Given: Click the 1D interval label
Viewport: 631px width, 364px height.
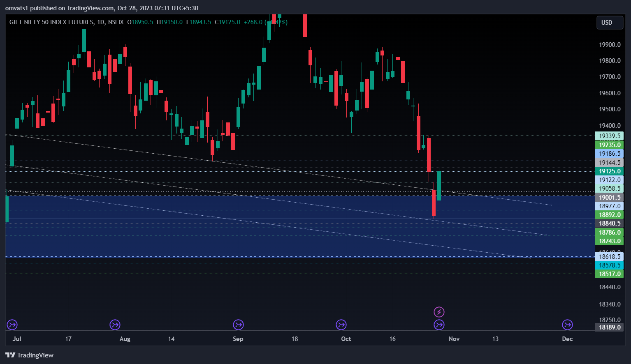Looking at the screenshot, I should coord(101,22).
